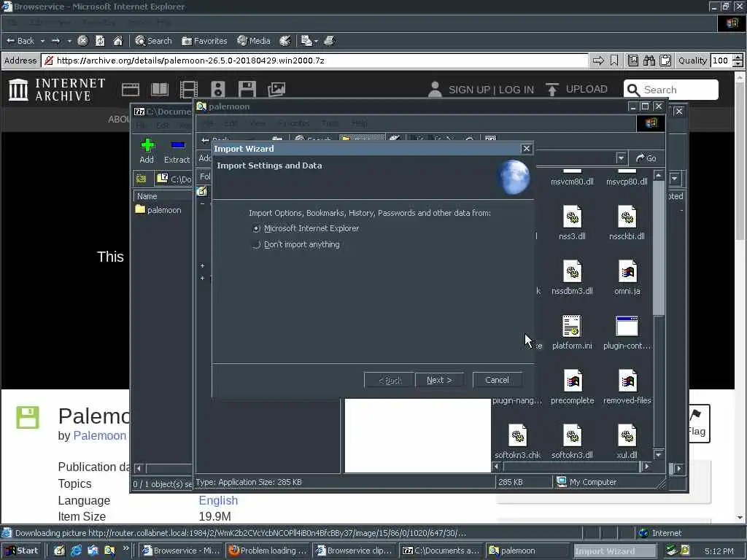Open the Texts book icon on Internet Archive
747x560 pixels.
(160, 90)
